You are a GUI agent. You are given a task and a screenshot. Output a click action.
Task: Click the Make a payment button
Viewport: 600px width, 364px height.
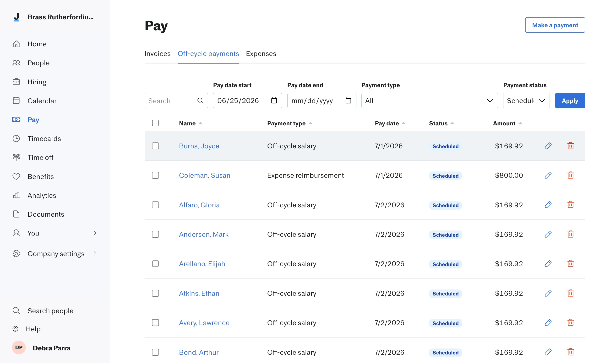[555, 25]
